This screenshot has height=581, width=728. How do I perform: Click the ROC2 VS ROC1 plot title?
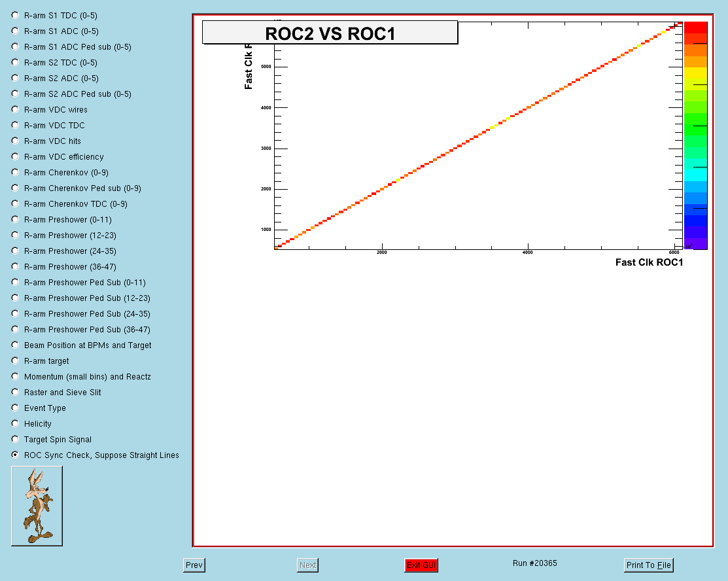330,33
